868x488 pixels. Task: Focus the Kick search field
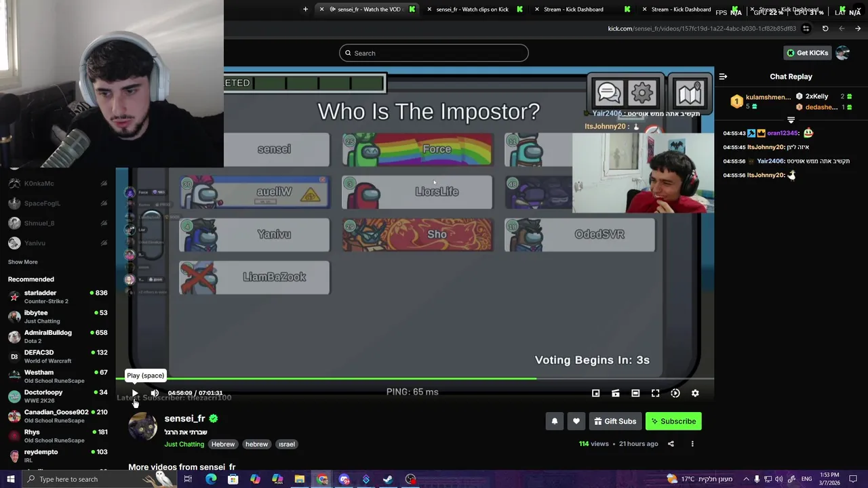434,53
